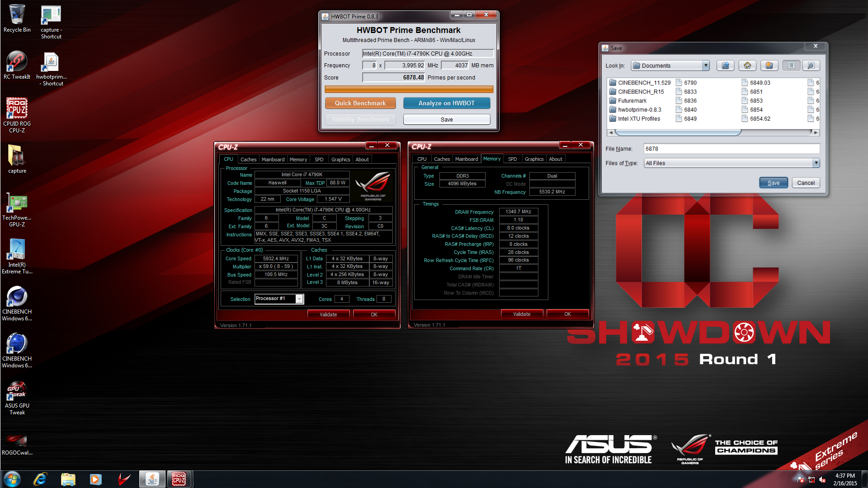
Task: Open Windows Explorer from taskbar
Action: pyautogui.click(x=68, y=479)
